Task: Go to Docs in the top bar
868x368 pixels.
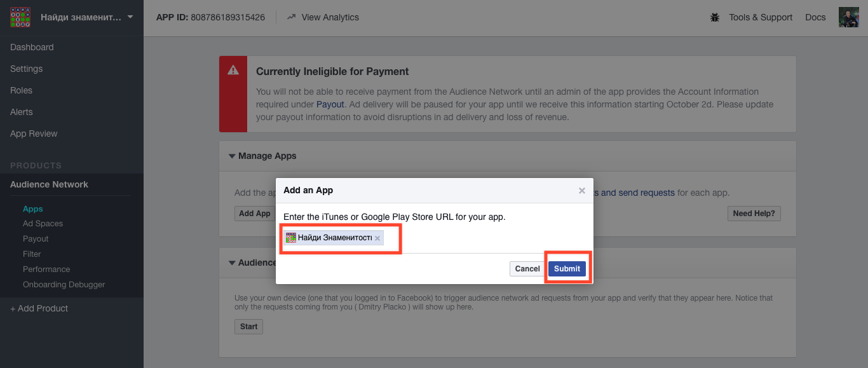Action: point(815,17)
